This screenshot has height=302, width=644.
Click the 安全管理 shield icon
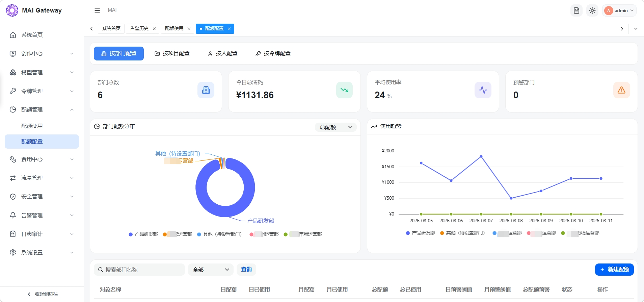(13, 197)
